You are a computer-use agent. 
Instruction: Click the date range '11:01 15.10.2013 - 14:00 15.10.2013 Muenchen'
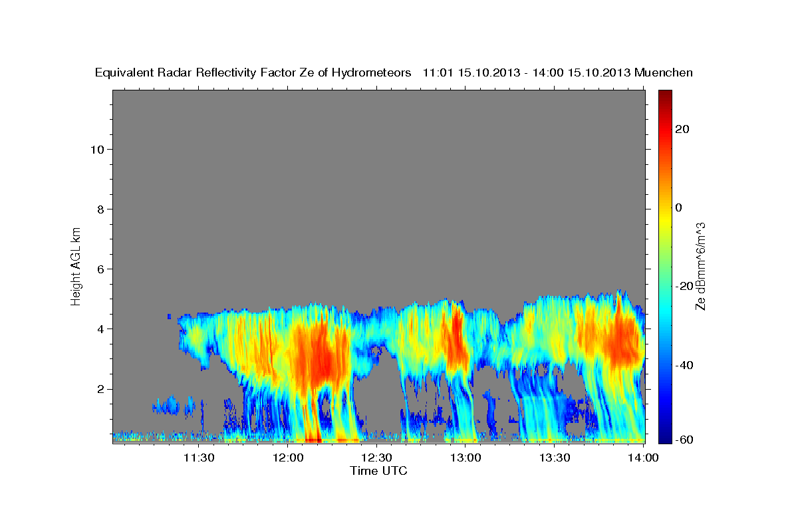pos(558,73)
